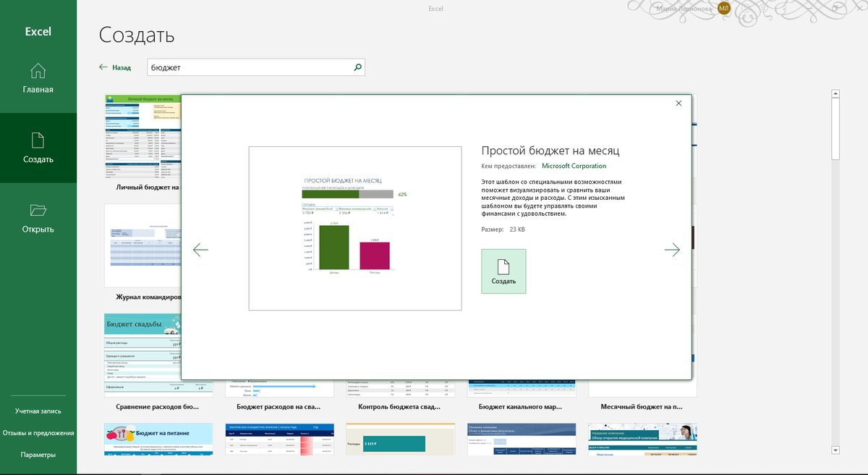Screen dimensions: 868x475
Task: Select Личный бюджет на месяц thumbnail
Action: point(142,136)
